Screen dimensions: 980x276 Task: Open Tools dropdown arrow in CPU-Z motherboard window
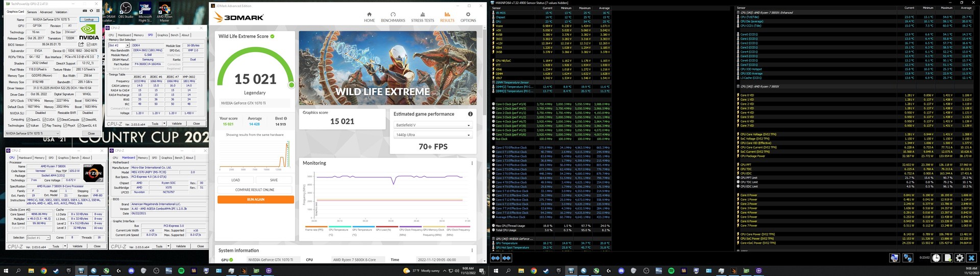tap(168, 246)
